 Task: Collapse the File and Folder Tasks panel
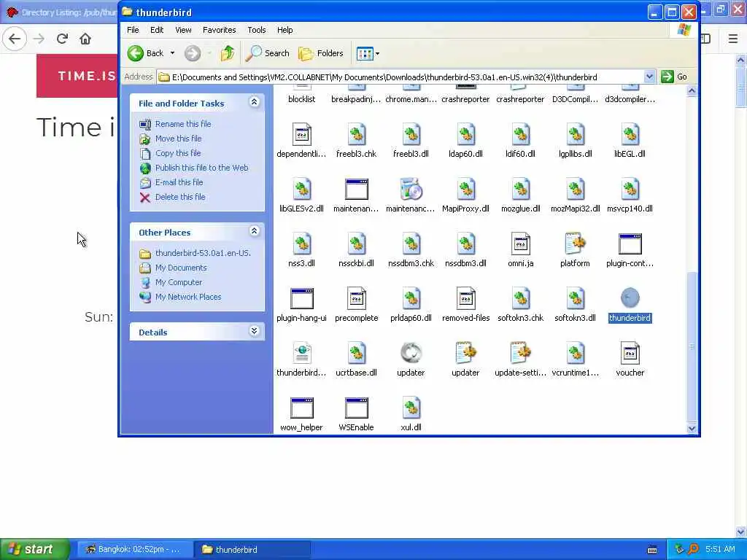point(254,102)
